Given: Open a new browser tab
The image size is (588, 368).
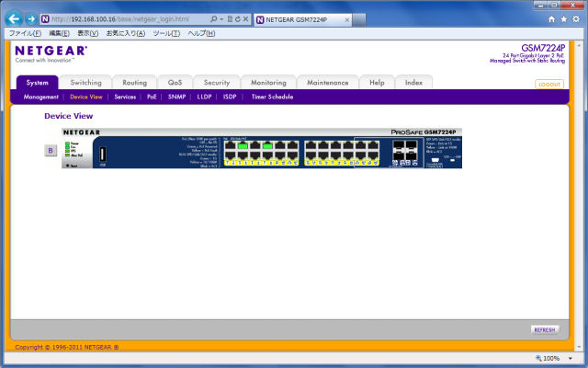Looking at the screenshot, I should 359,19.
